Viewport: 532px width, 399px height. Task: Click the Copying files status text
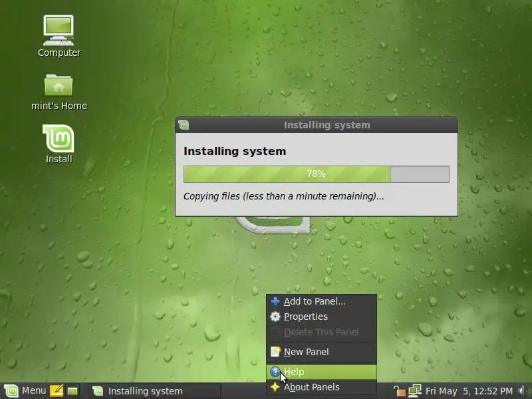284,196
